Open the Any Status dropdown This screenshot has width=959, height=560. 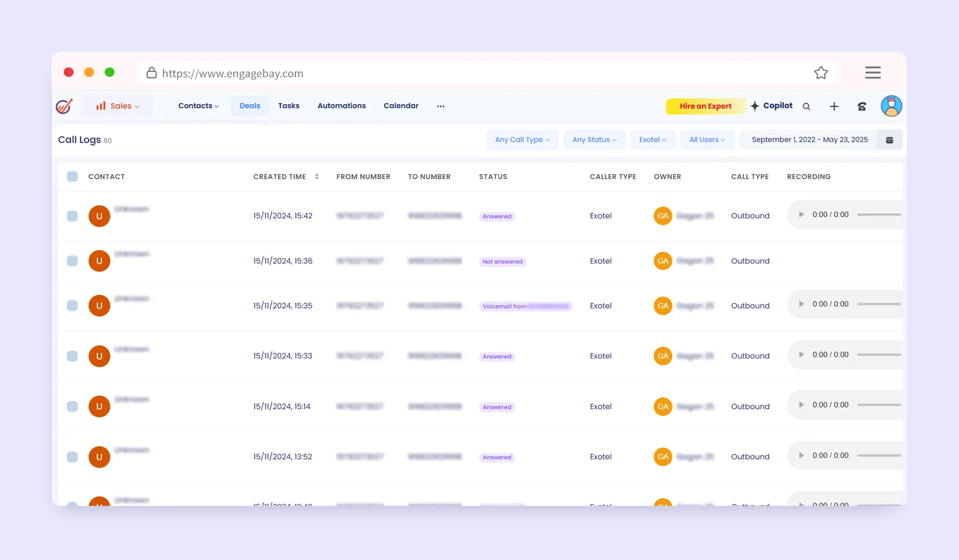(x=594, y=140)
